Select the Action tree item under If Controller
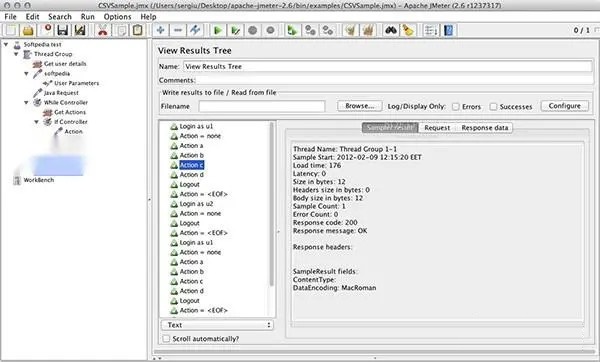The height and width of the screenshot is (362, 600). pos(73,131)
